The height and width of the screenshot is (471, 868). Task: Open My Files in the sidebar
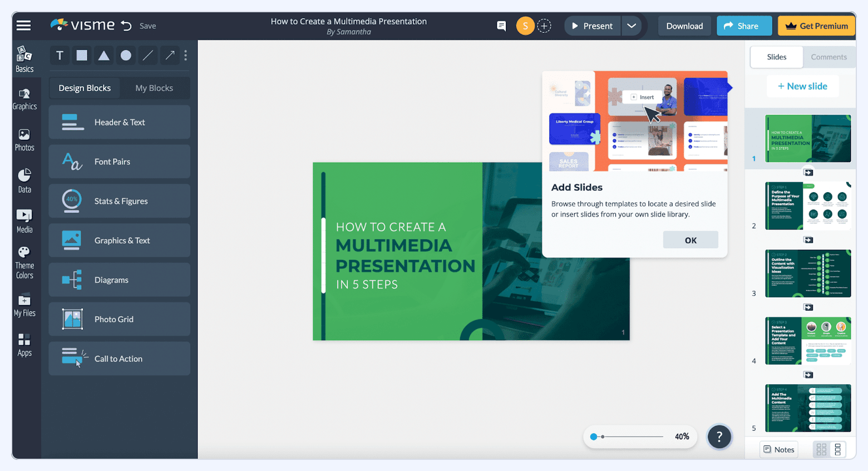[24, 305]
